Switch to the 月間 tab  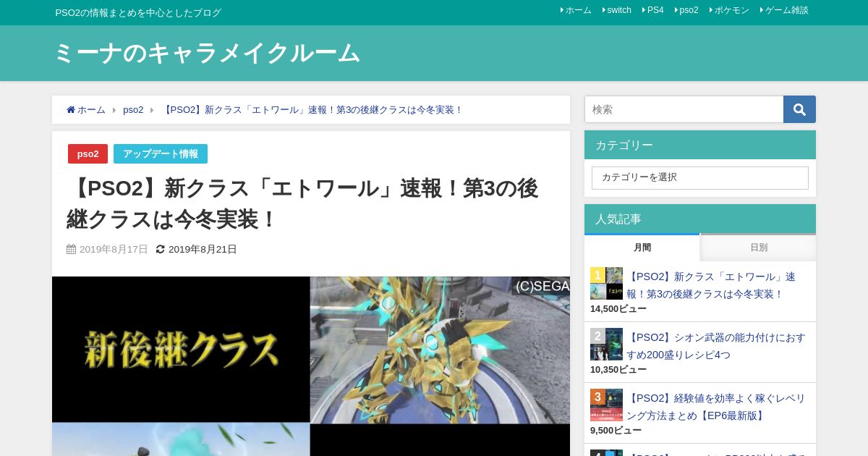pos(642,248)
